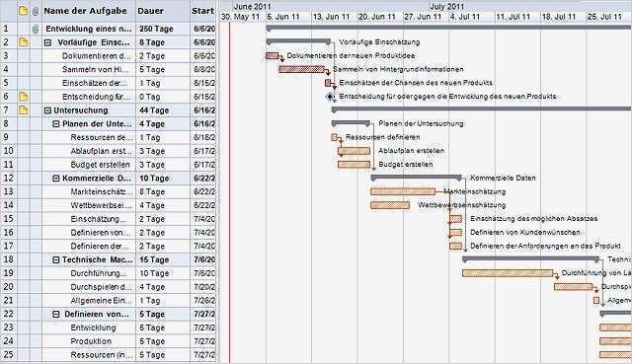Select the Planen der Untersuchung summary bar
Viewport: 632px width, 364px height.
click(x=351, y=122)
